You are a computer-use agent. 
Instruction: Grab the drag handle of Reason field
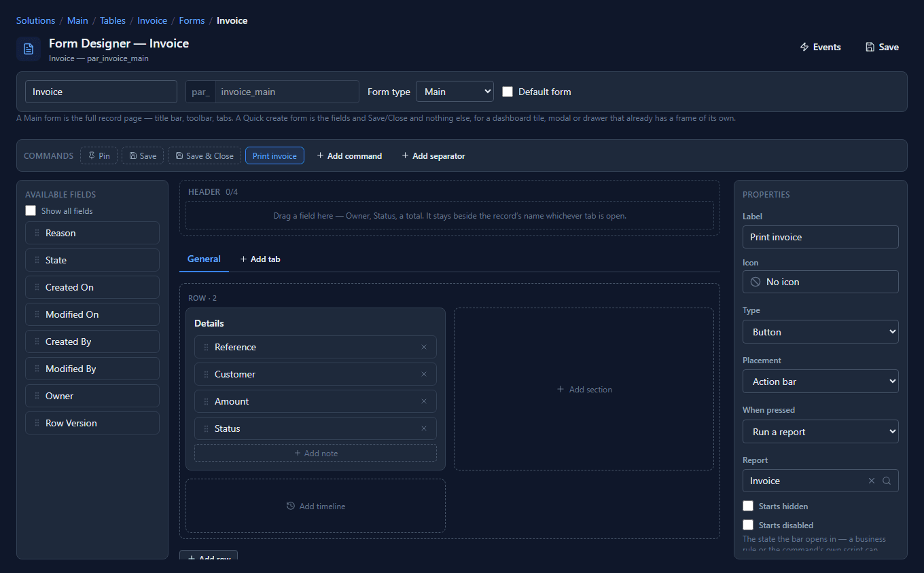37,233
